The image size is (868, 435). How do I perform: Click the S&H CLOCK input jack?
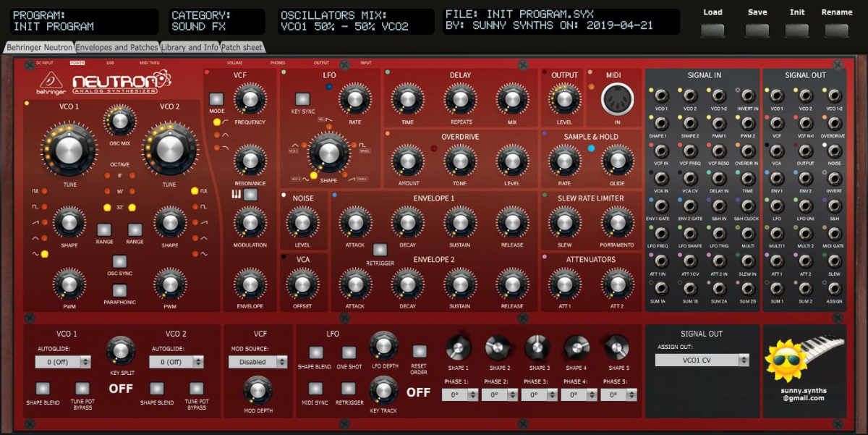click(748, 206)
